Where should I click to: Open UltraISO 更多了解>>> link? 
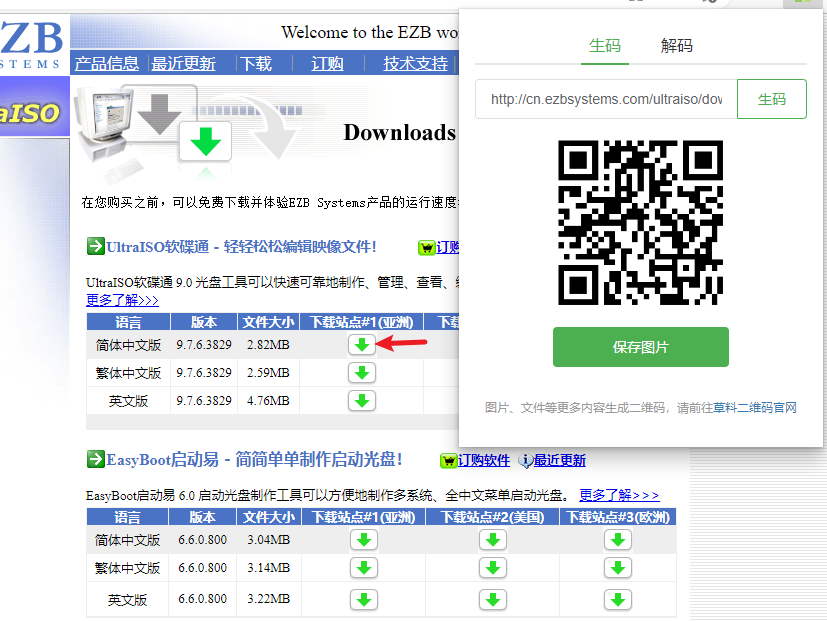122,300
